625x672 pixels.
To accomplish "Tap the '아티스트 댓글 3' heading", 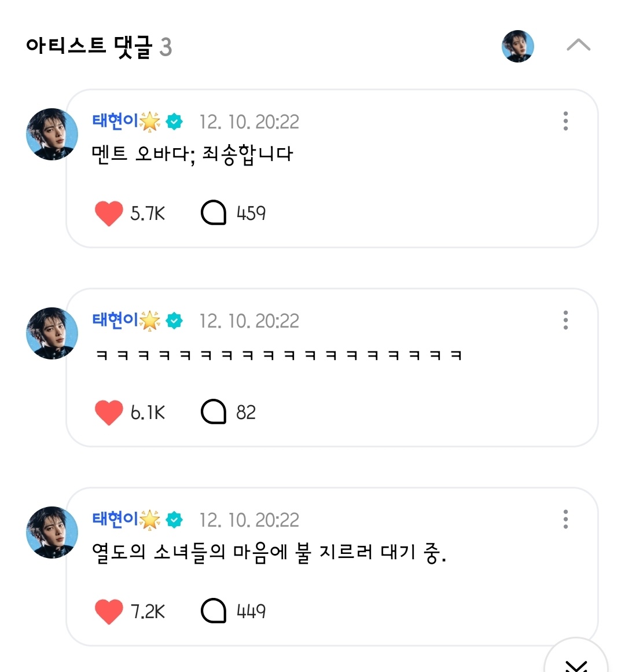I will click(99, 46).
